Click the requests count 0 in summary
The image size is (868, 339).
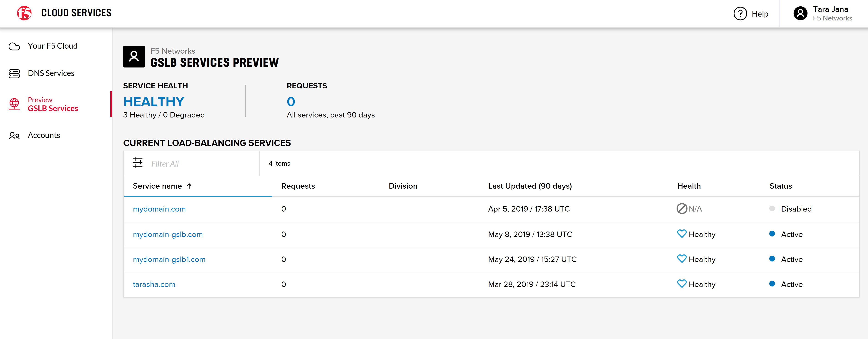(291, 102)
